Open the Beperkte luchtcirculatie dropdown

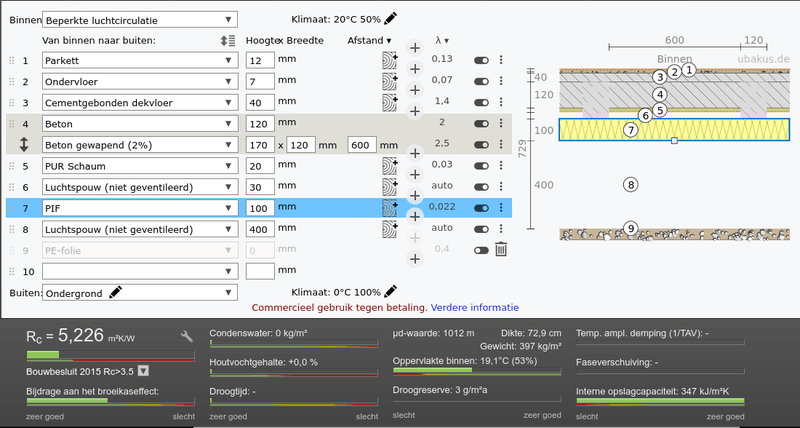coord(139,19)
